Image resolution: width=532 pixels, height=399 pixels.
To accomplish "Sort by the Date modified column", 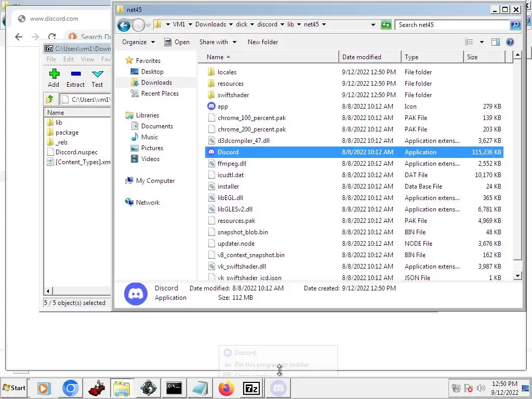I will [x=370, y=57].
